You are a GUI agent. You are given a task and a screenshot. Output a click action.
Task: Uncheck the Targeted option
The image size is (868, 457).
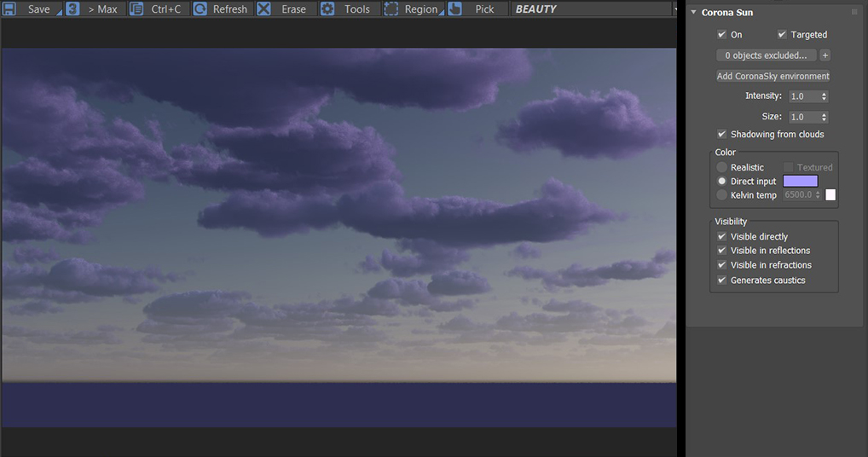click(782, 35)
